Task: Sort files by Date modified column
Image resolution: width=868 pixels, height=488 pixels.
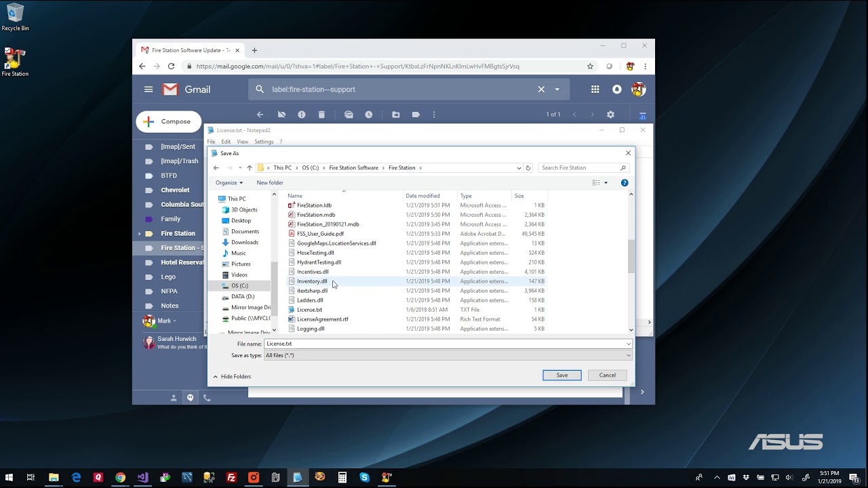Action: pos(422,196)
